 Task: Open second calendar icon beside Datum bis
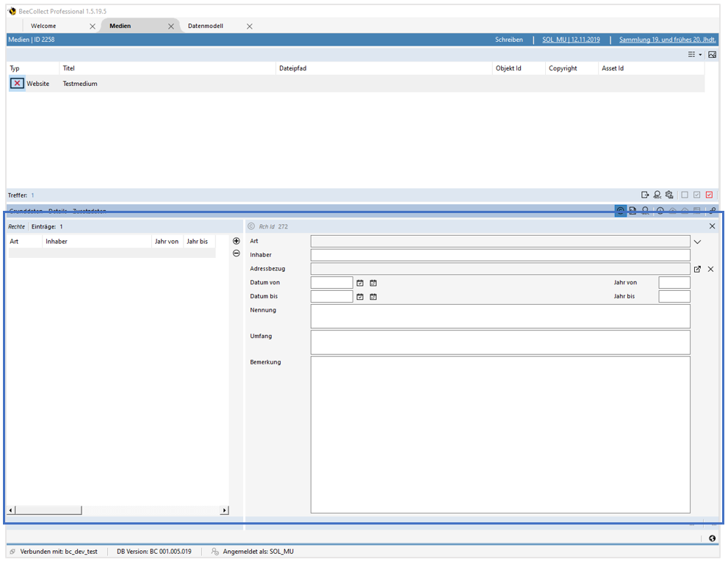pyautogui.click(x=373, y=297)
